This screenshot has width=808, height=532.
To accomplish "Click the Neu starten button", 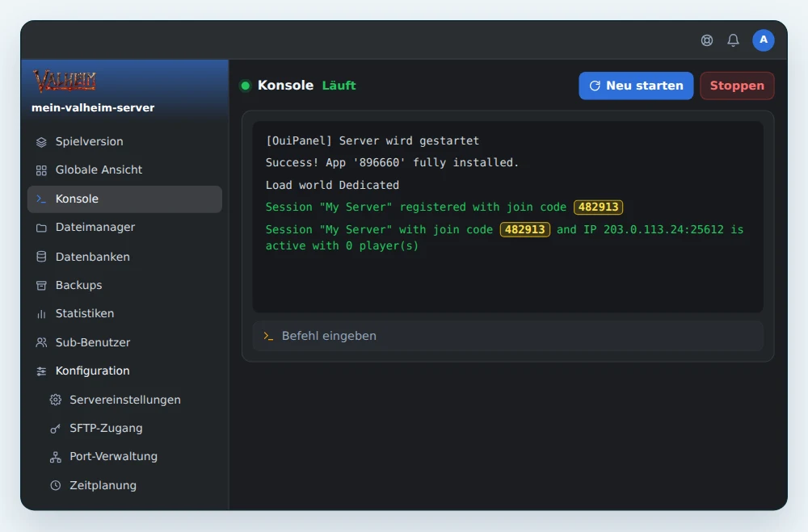I will coord(636,86).
